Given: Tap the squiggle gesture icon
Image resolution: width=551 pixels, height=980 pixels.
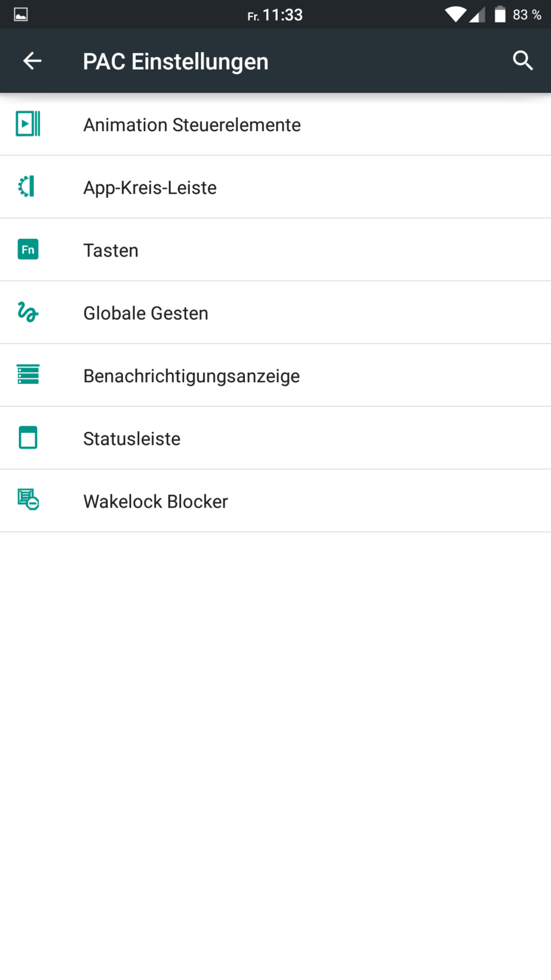Looking at the screenshot, I should (28, 312).
